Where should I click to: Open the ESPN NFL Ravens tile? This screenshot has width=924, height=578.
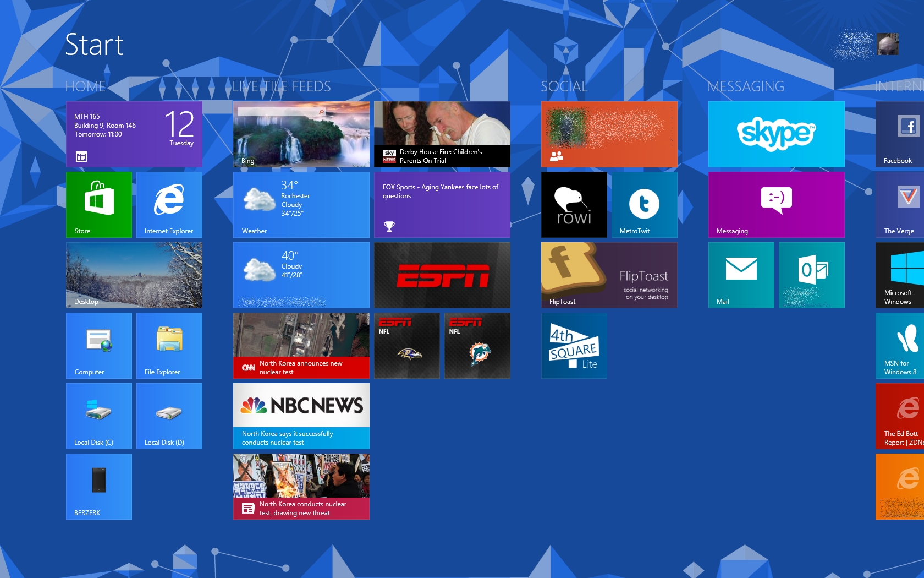click(x=407, y=346)
